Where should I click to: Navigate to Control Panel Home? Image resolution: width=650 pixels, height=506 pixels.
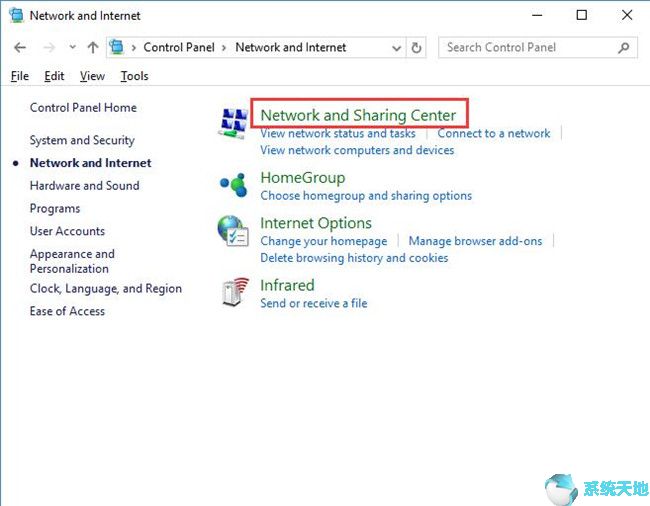coord(83,108)
